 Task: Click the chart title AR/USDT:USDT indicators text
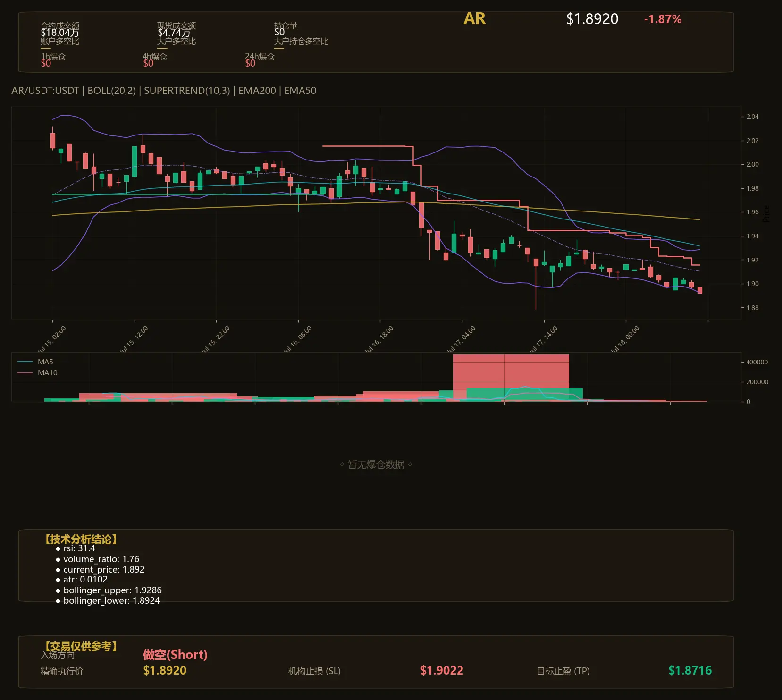pos(164,91)
